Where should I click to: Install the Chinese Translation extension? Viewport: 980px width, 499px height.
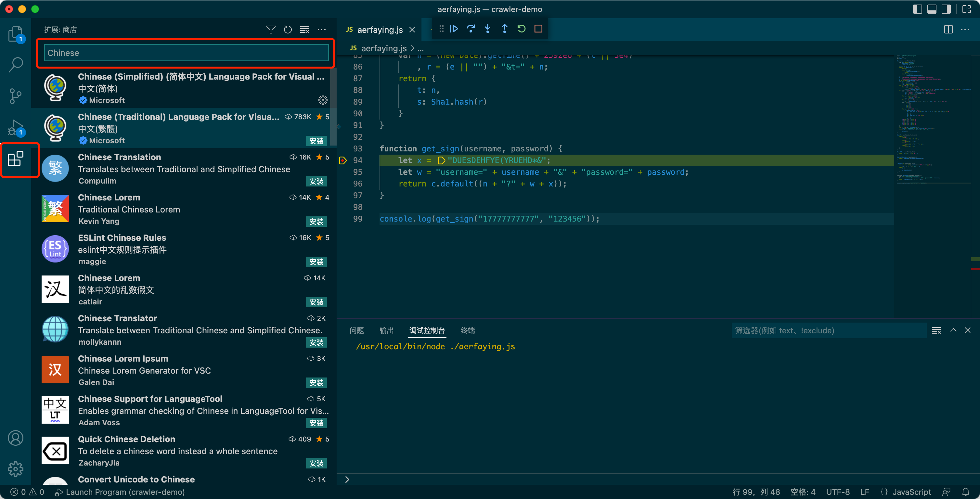click(x=316, y=181)
